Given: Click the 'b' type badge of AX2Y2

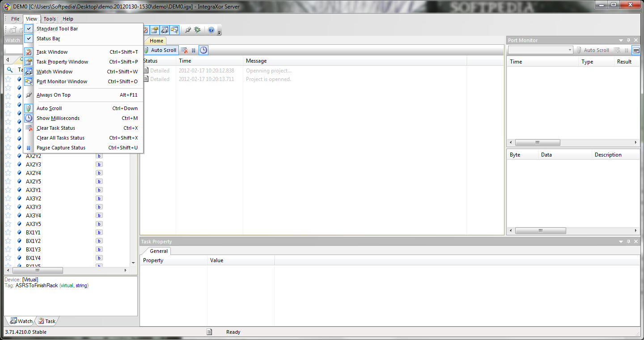Looking at the screenshot, I should (x=99, y=156).
